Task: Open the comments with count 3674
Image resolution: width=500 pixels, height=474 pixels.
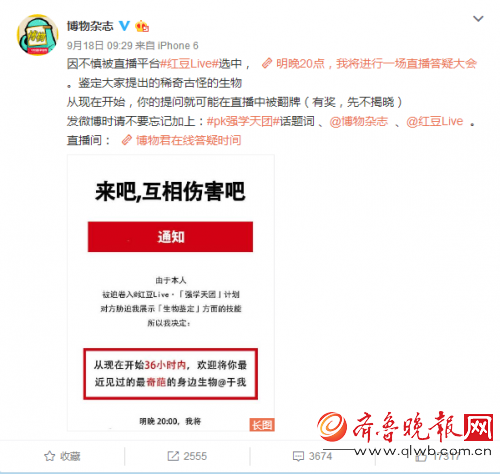Action: [312, 456]
